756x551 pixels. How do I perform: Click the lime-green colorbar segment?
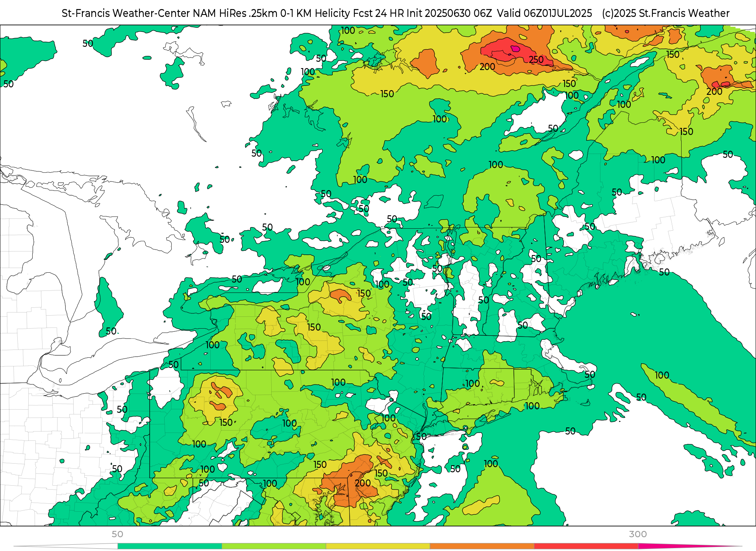(x=274, y=546)
